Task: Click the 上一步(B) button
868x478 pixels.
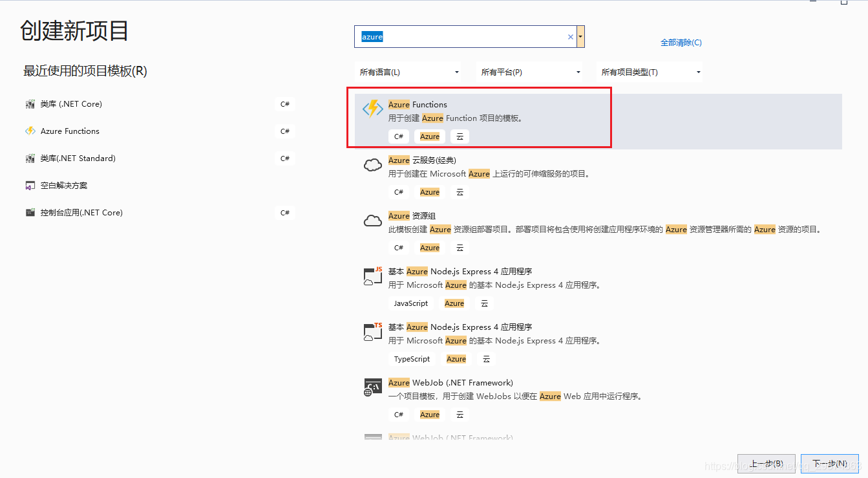Action: 767,464
